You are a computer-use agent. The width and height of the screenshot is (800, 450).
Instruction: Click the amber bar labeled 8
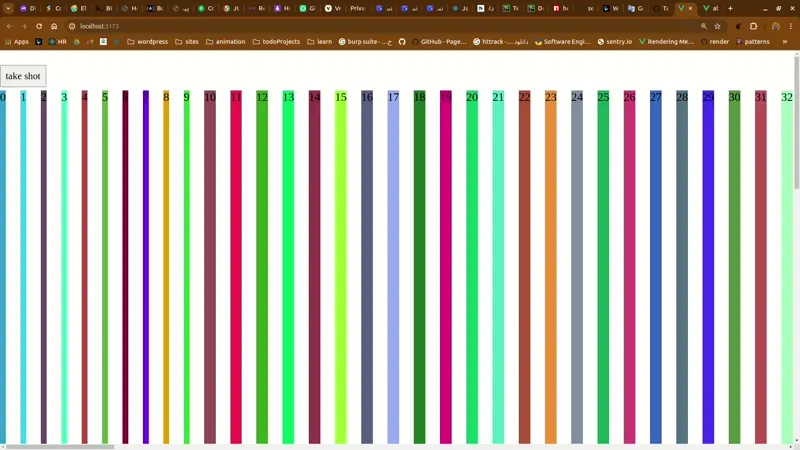point(166,266)
